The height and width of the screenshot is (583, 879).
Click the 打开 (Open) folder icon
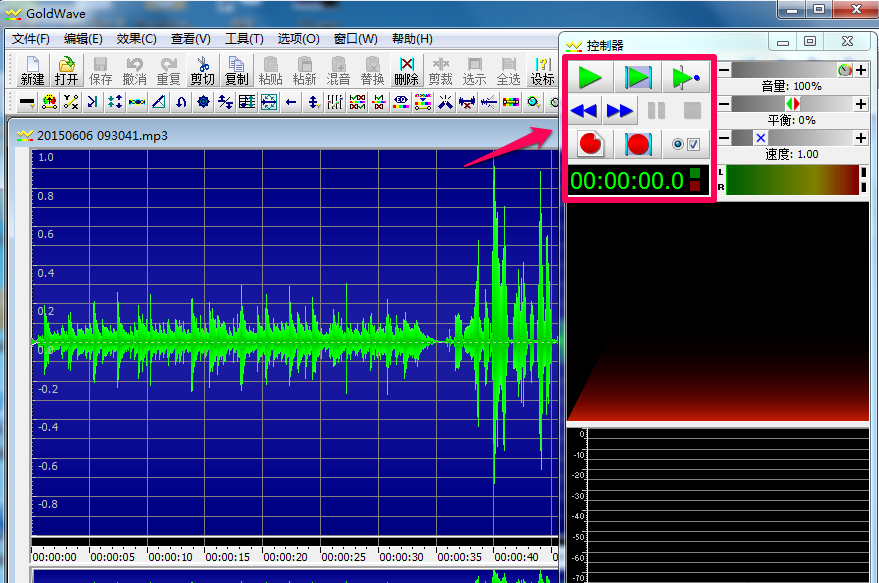(x=67, y=70)
